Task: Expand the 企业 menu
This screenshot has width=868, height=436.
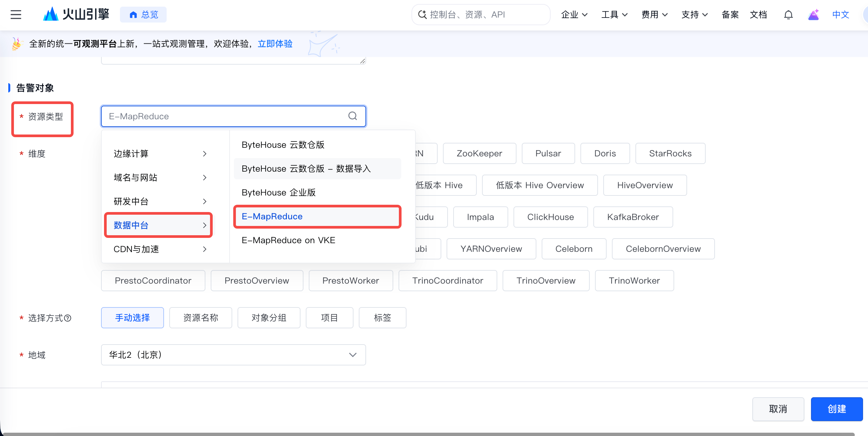Action: point(574,15)
